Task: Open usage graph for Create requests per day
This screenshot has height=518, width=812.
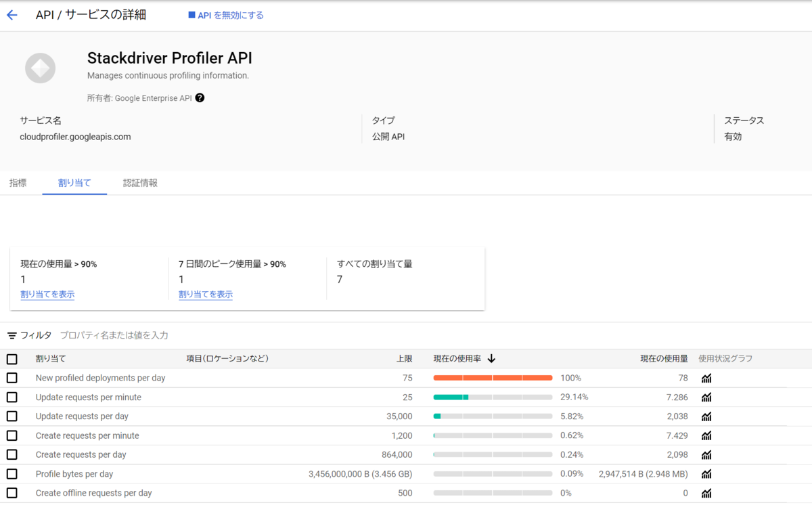Action: pyautogui.click(x=706, y=454)
